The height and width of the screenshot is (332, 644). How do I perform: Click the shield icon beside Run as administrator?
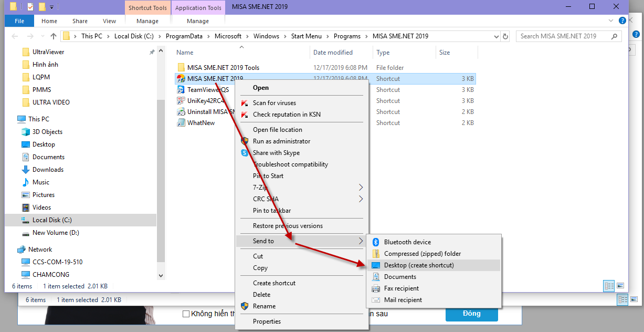click(x=245, y=141)
